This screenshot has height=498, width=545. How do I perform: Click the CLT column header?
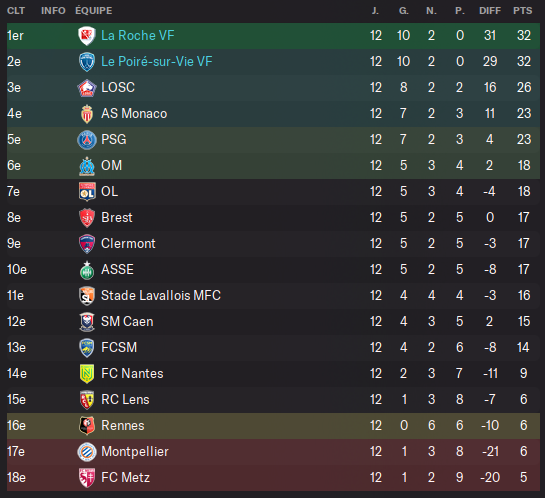[16, 11]
